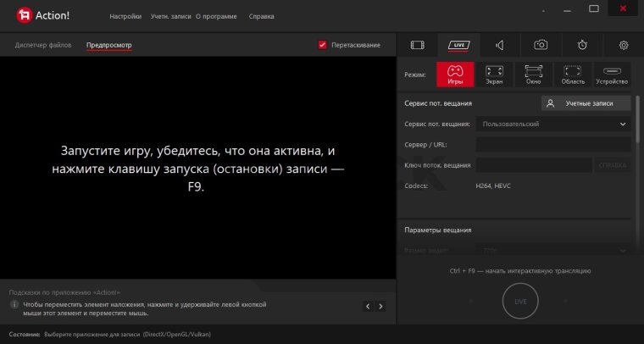Select the Экран screen capture mode
The image size is (644, 344).
(494, 75)
